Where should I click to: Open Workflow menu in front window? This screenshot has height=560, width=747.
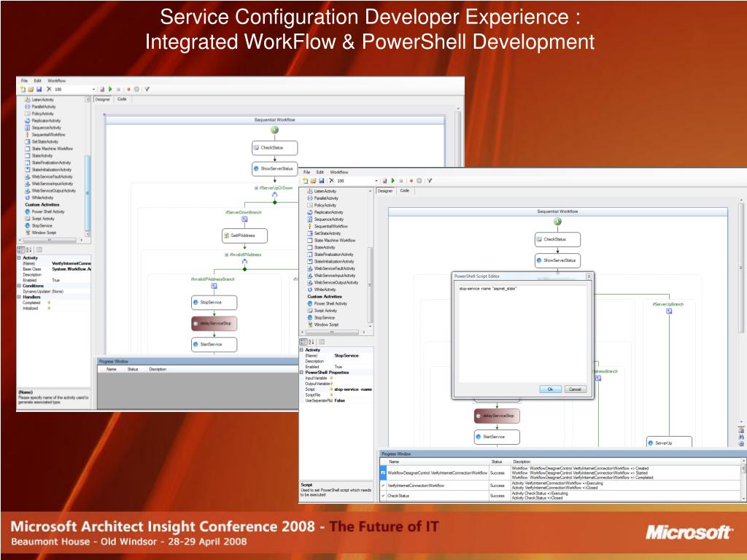[x=339, y=172]
